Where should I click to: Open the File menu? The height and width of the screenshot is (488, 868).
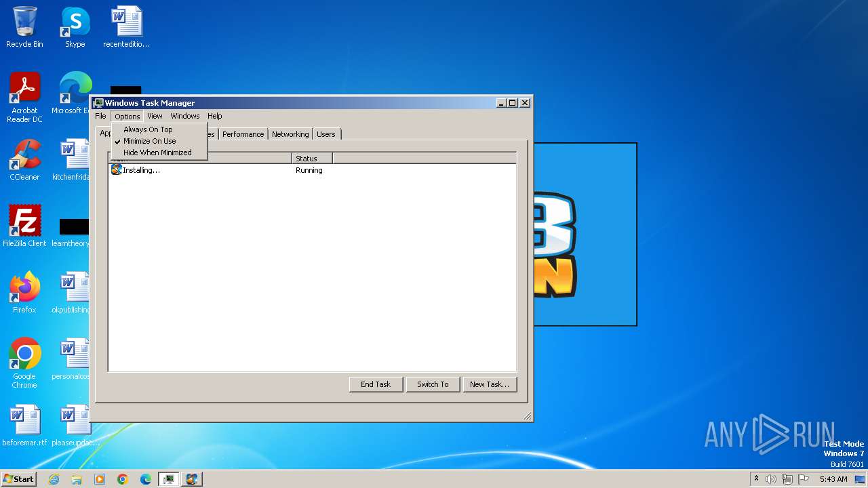pyautogui.click(x=100, y=116)
